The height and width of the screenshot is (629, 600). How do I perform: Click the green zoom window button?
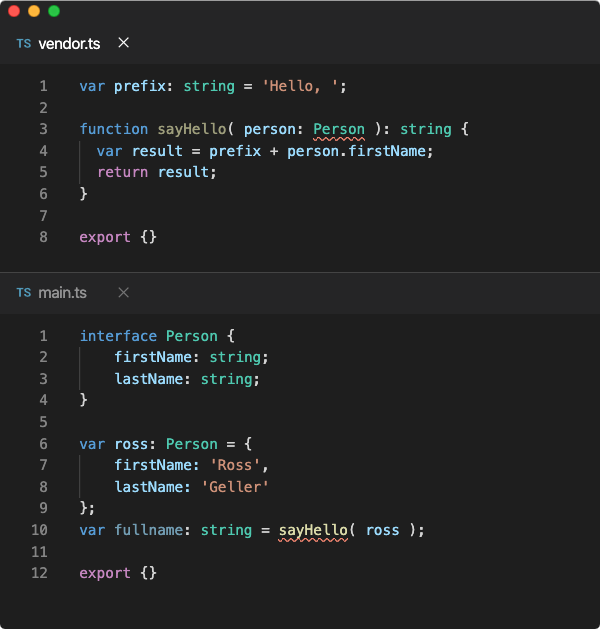[x=54, y=11]
